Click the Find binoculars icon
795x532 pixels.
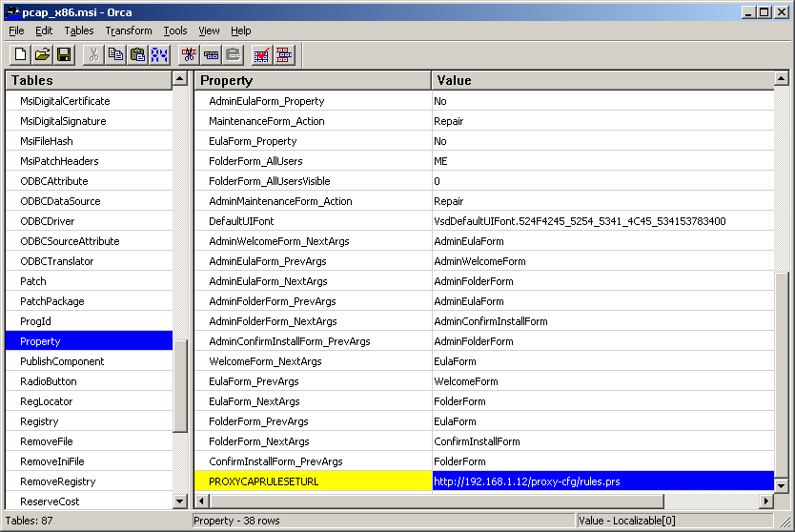[159, 55]
